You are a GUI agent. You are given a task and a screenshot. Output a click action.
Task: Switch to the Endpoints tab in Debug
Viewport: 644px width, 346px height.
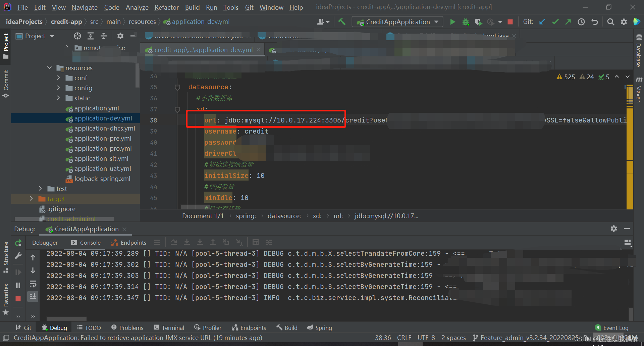(132, 242)
